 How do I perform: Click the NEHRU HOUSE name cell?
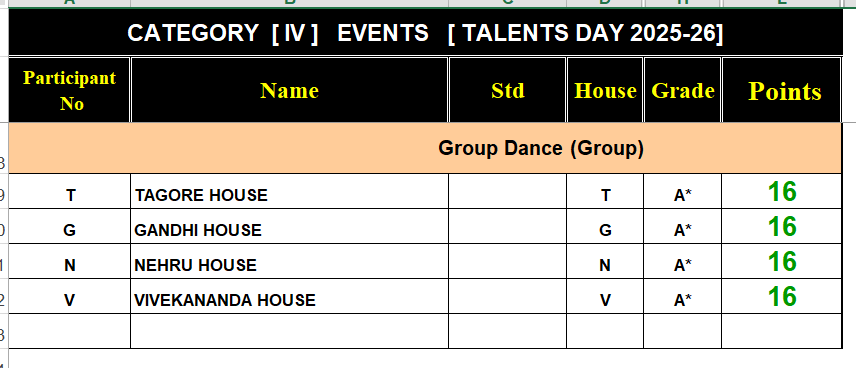(x=289, y=261)
